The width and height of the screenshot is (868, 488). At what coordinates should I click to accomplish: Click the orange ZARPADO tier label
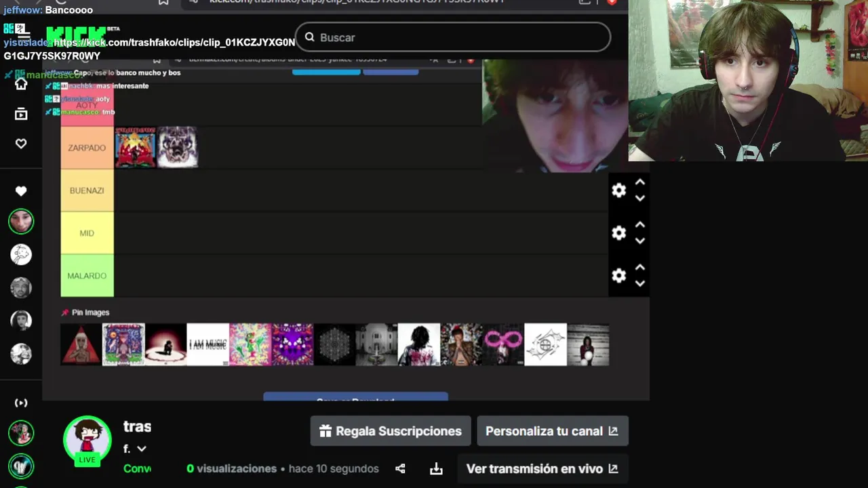[87, 148]
